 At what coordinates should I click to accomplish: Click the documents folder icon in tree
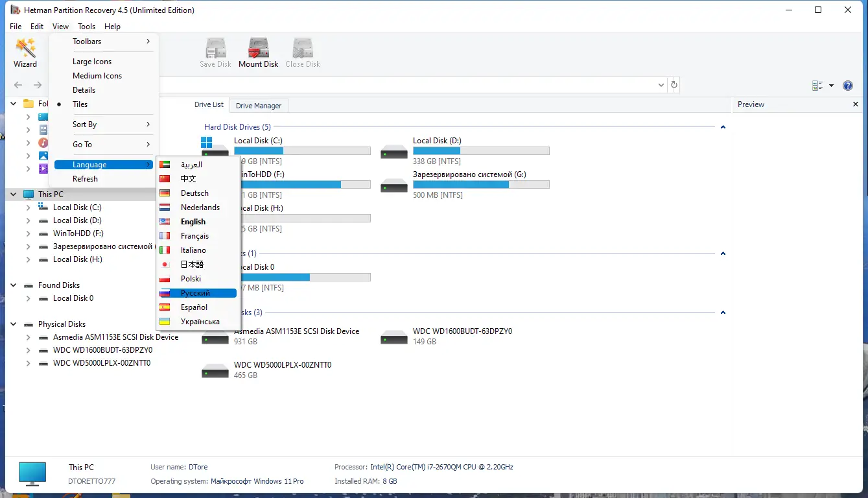click(x=43, y=130)
